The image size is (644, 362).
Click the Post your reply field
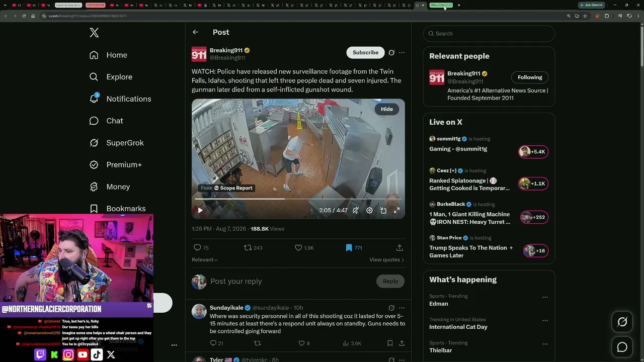pos(291,282)
